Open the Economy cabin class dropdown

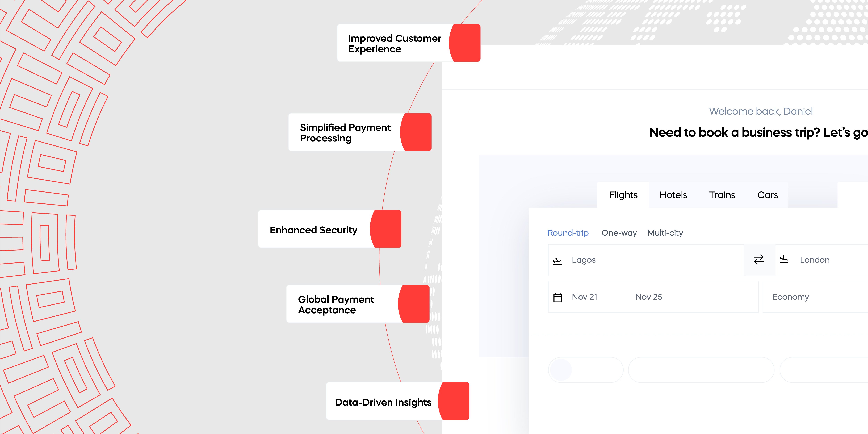pyautogui.click(x=815, y=297)
